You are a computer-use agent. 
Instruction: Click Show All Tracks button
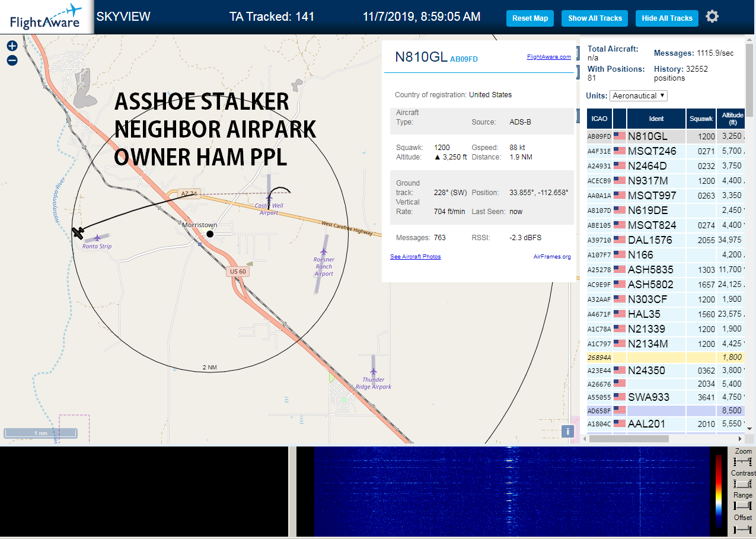click(595, 18)
